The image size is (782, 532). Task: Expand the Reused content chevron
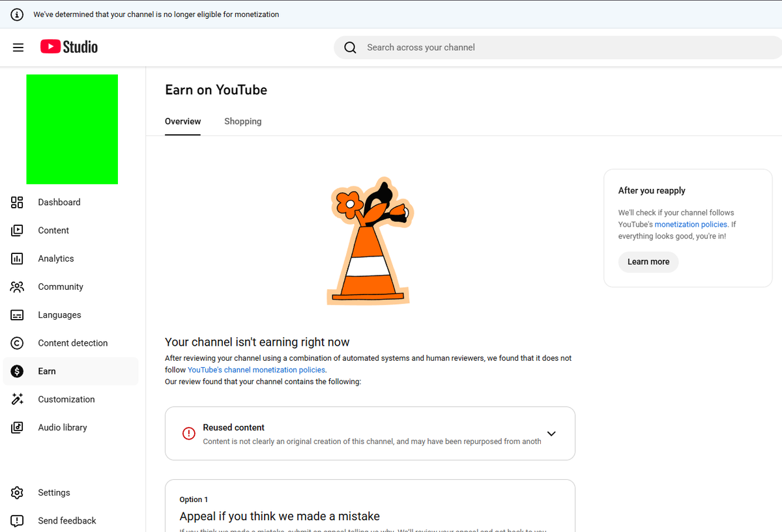click(551, 434)
